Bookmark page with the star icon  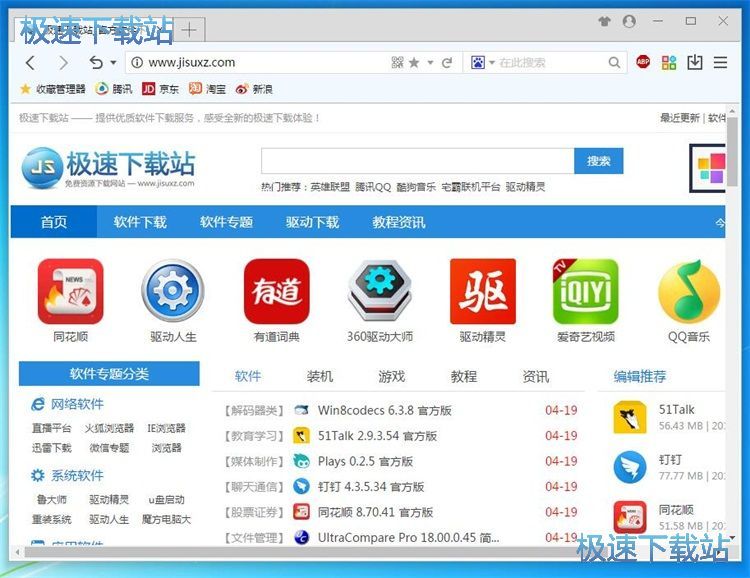pyautogui.click(x=414, y=62)
